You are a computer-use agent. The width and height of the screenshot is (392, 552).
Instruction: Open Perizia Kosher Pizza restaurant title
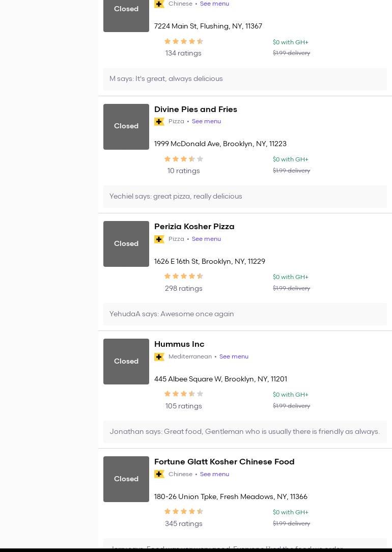(x=194, y=227)
